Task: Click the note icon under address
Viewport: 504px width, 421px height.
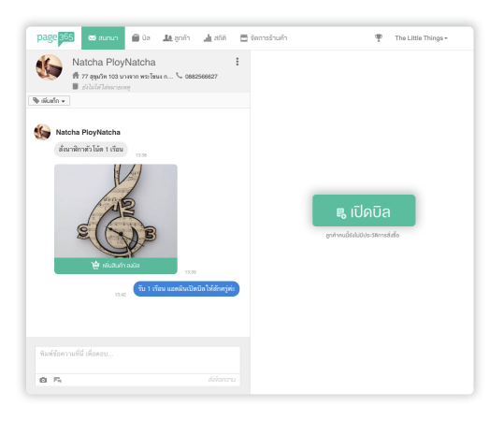Action: 76,86
